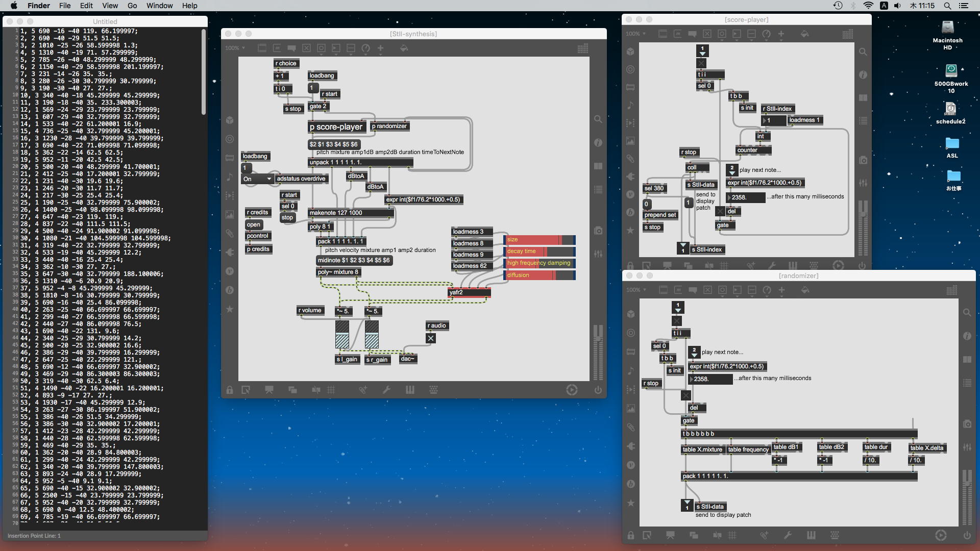Expand the 100% zoom dropdown in randomizer window
980x551 pixels.
[x=636, y=290]
